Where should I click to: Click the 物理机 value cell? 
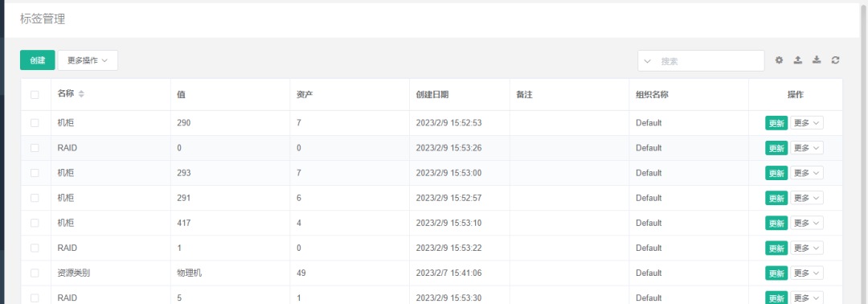click(190, 273)
